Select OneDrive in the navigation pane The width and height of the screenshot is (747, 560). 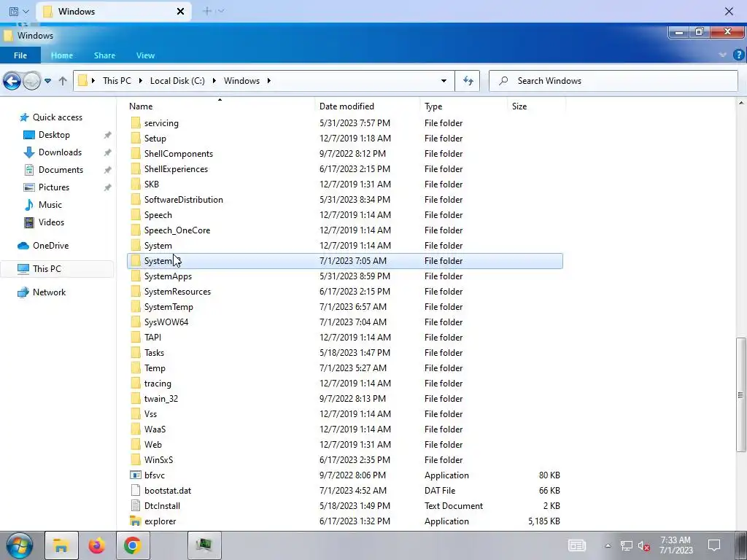(x=50, y=246)
